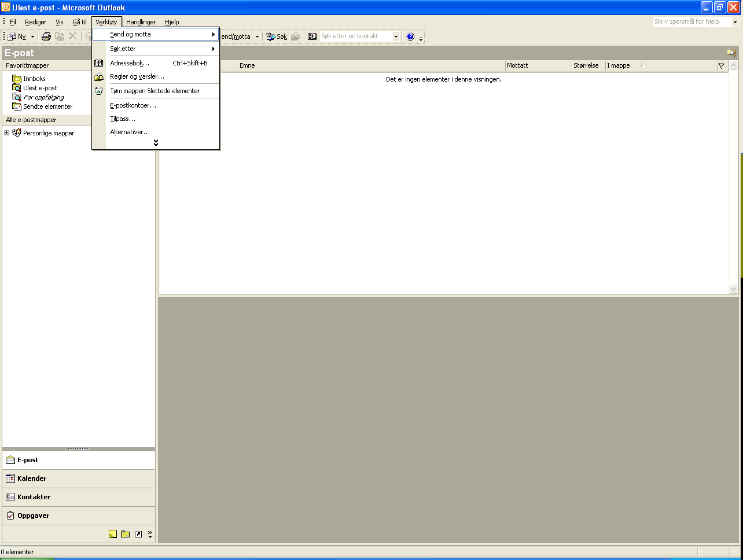Click the address book toolbar icon

312,36
